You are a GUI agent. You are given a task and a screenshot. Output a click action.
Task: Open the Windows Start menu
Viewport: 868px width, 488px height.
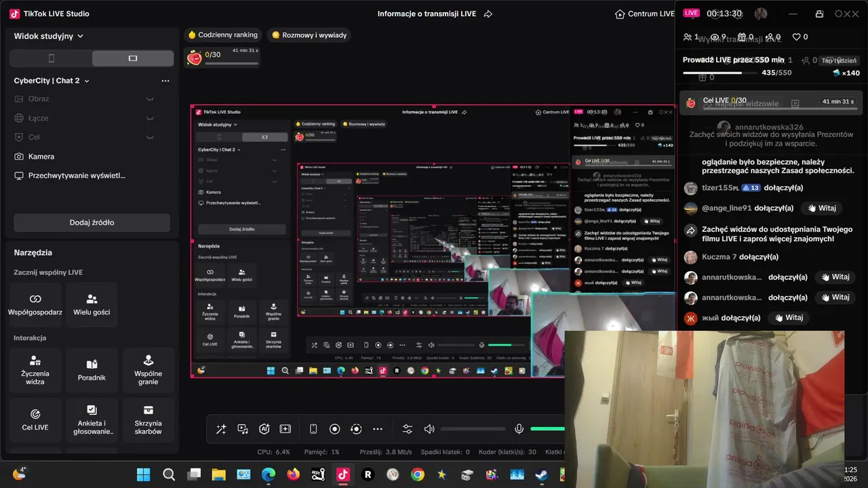(x=144, y=474)
